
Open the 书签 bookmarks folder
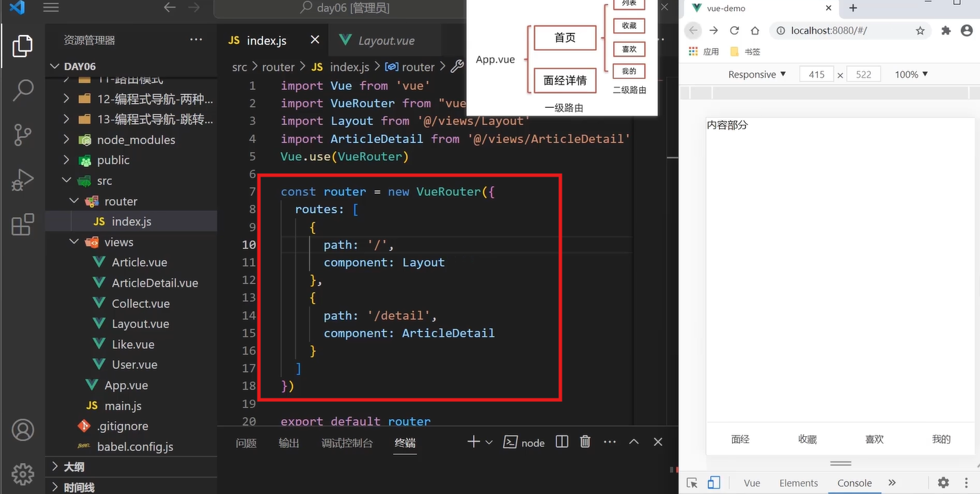[745, 52]
